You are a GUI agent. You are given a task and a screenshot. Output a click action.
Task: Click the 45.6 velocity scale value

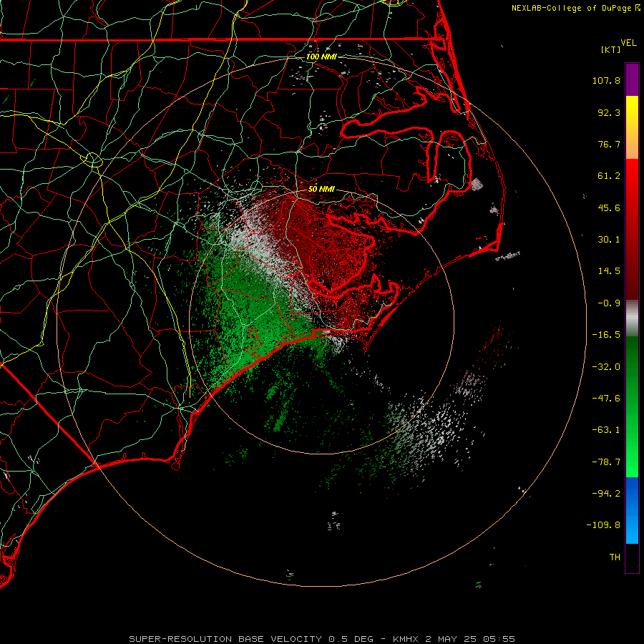point(609,208)
